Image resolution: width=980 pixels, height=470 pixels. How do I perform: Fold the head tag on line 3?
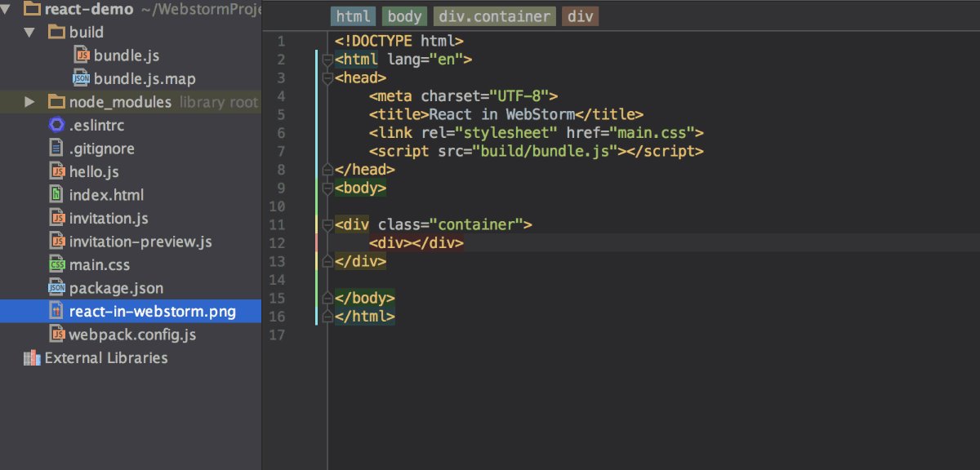327,78
